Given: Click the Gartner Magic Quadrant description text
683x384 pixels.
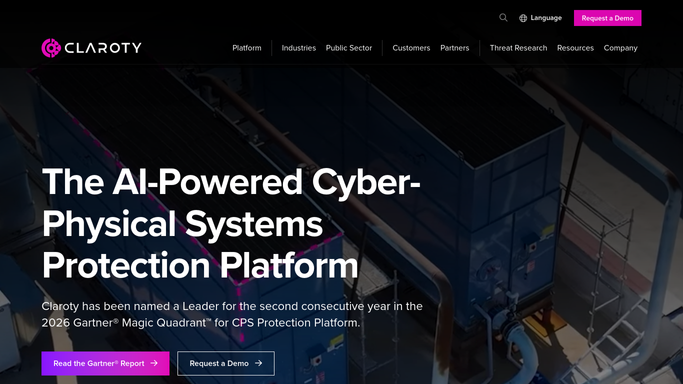Looking at the screenshot, I should coord(232,314).
